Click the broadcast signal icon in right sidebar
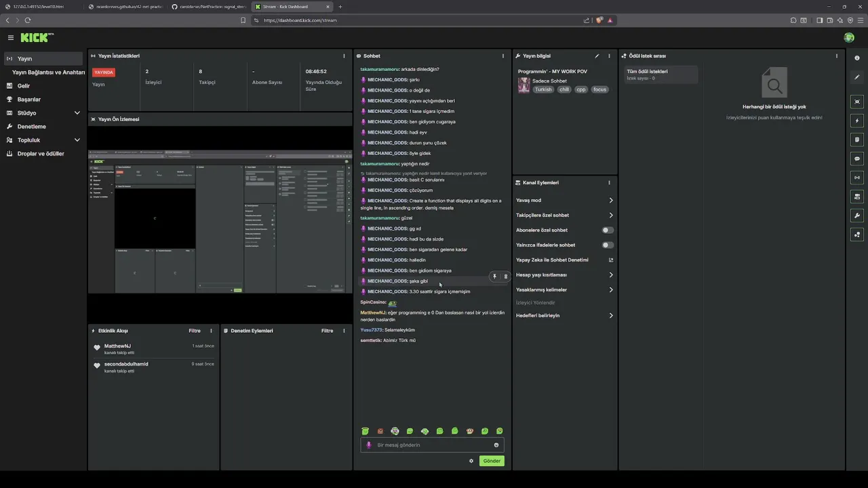 pyautogui.click(x=857, y=178)
